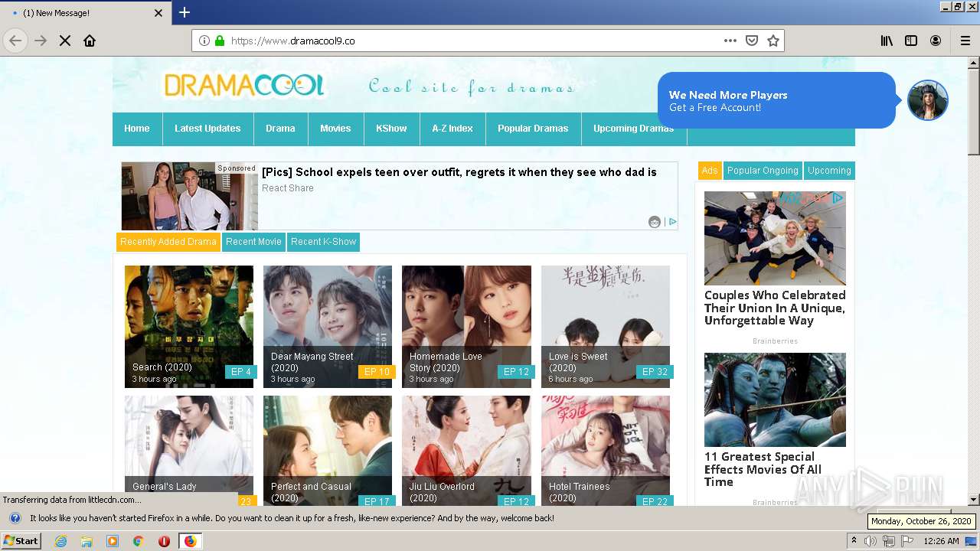
Task: Click the We Need More Players notification bubble
Action: coord(776,100)
